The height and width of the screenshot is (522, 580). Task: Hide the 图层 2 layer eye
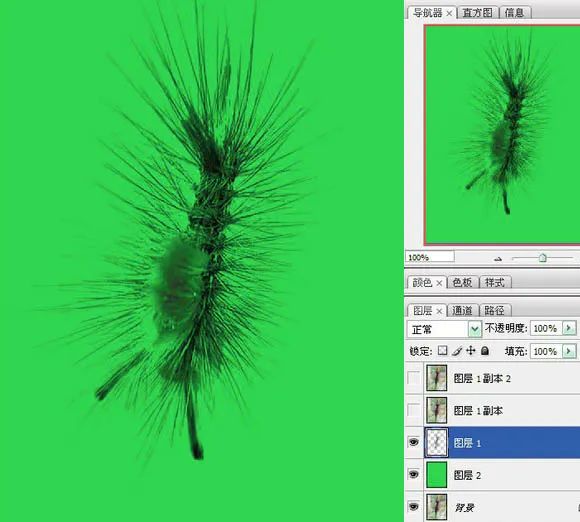pos(414,474)
